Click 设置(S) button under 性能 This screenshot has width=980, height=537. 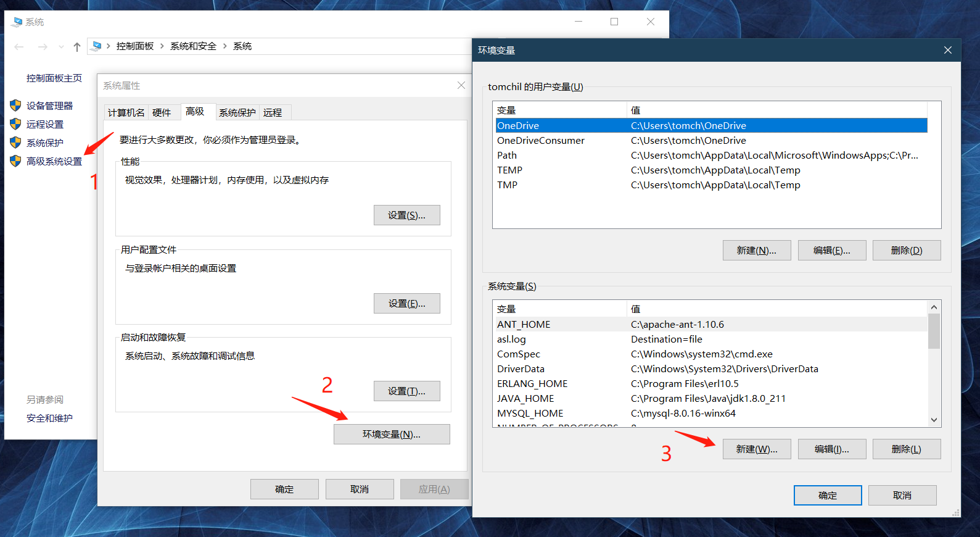tap(407, 215)
